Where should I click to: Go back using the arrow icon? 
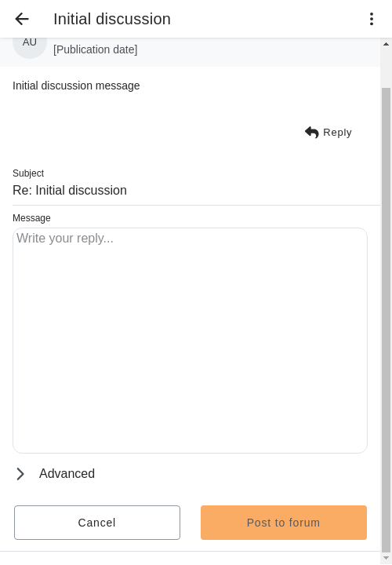(x=22, y=19)
